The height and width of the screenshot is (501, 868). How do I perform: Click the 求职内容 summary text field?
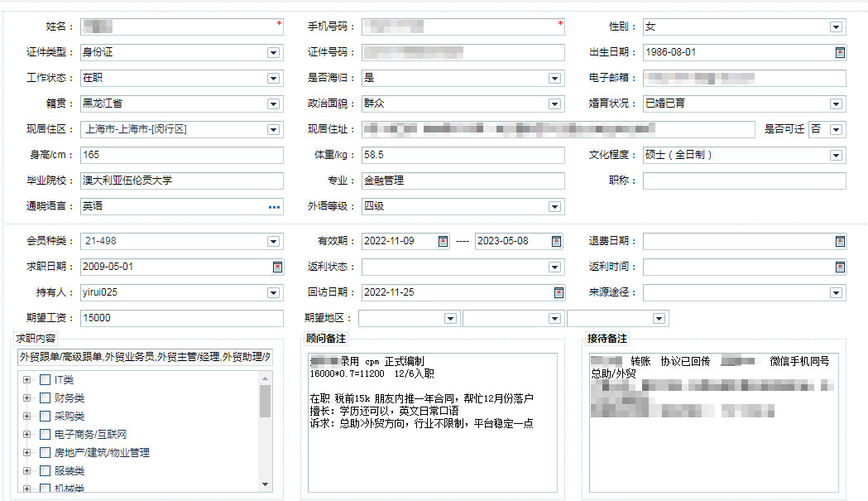pyautogui.click(x=145, y=357)
